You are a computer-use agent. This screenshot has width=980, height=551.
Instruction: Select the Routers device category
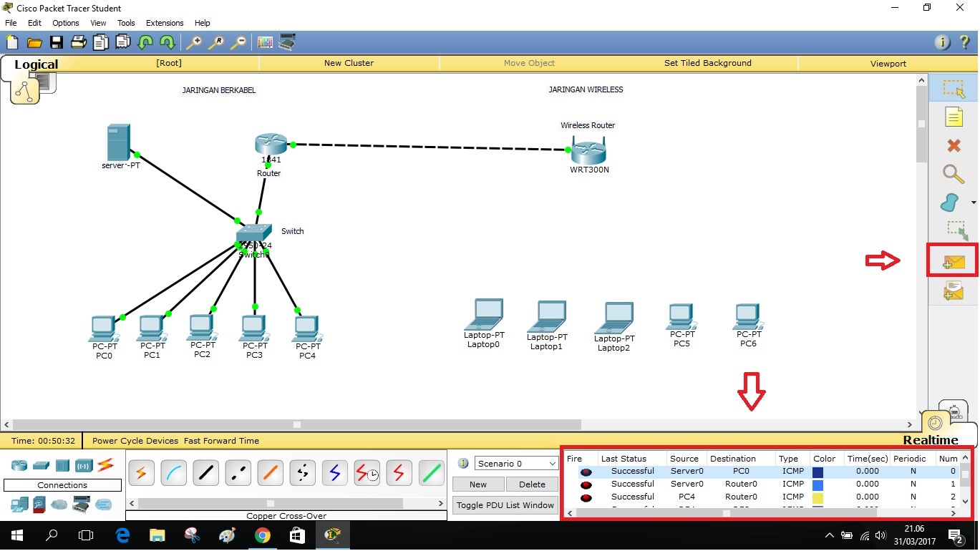pyautogui.click(x=19, y=466)
